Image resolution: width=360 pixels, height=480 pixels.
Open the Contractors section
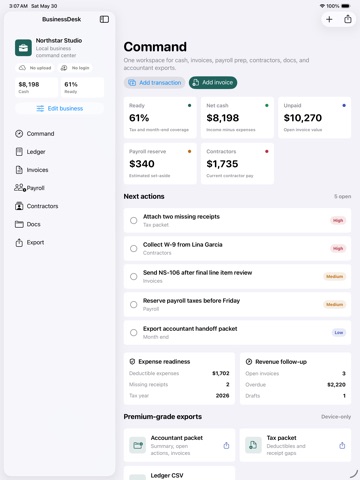(x=59, y=206)
